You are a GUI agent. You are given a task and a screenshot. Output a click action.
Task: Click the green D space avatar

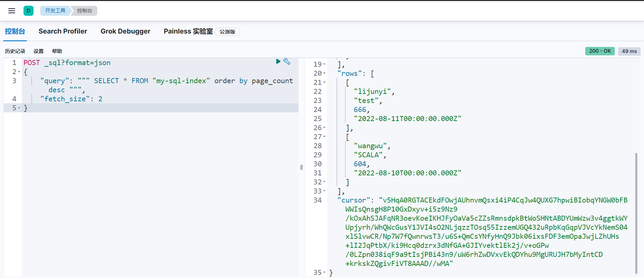(29, 11)
